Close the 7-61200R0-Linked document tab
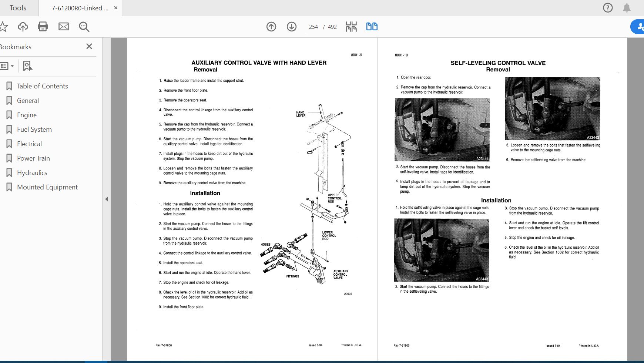Screen dimensions: 644x363 click(x=115, y=8)
